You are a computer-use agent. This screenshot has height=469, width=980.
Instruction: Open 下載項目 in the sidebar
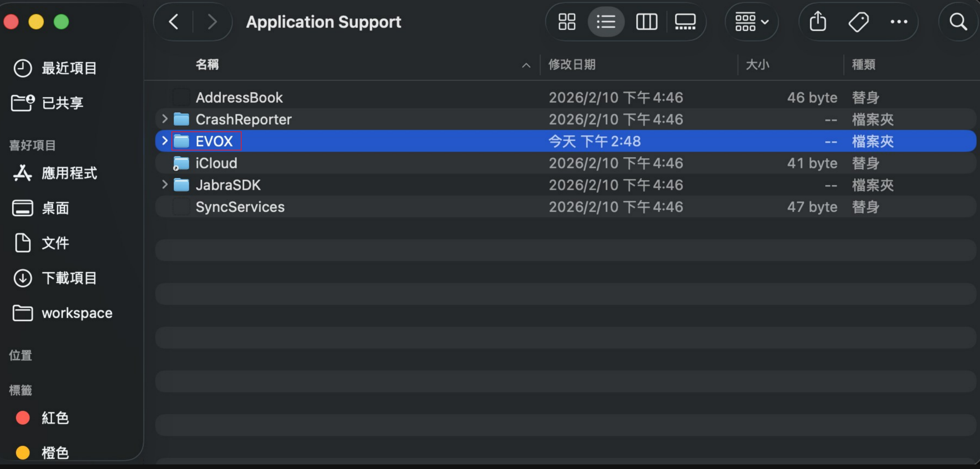pyautogui.click(x=69, y=278)
